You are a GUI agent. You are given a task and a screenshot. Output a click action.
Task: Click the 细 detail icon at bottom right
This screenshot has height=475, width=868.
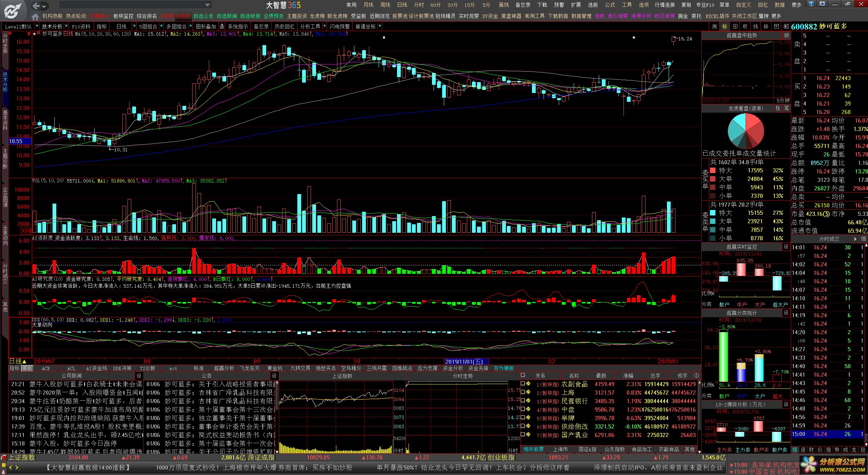click(795, 450)
